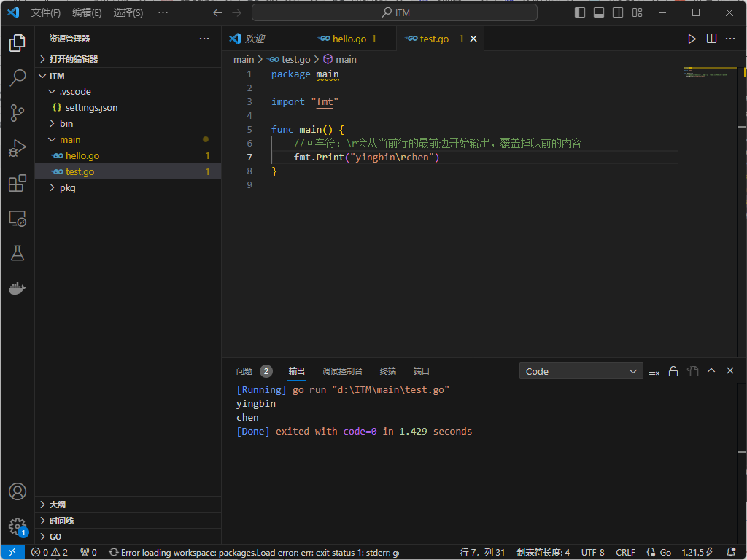The width and height of the screenshot is (747, 560).
Task: Open the Docker view
Action: pos(18,288)
